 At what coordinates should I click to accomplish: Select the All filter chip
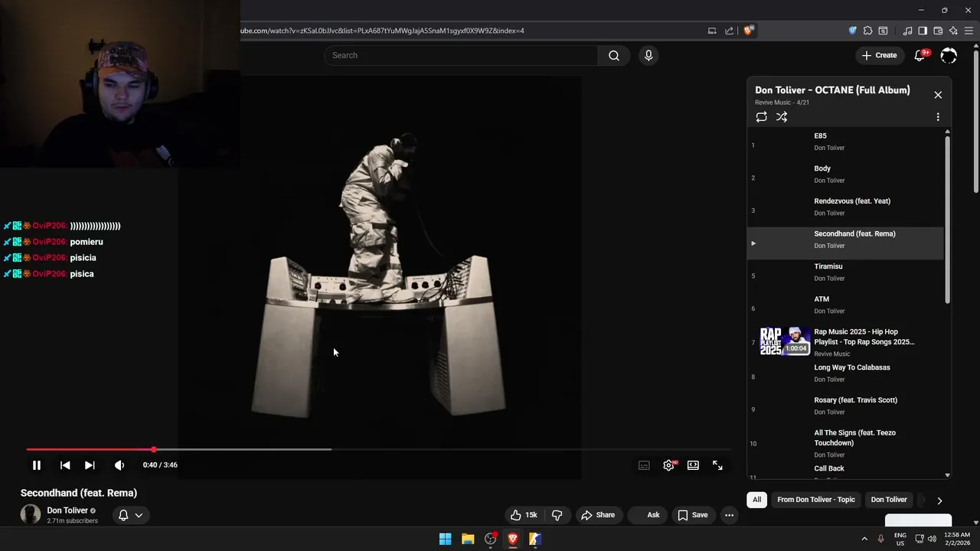756,500
